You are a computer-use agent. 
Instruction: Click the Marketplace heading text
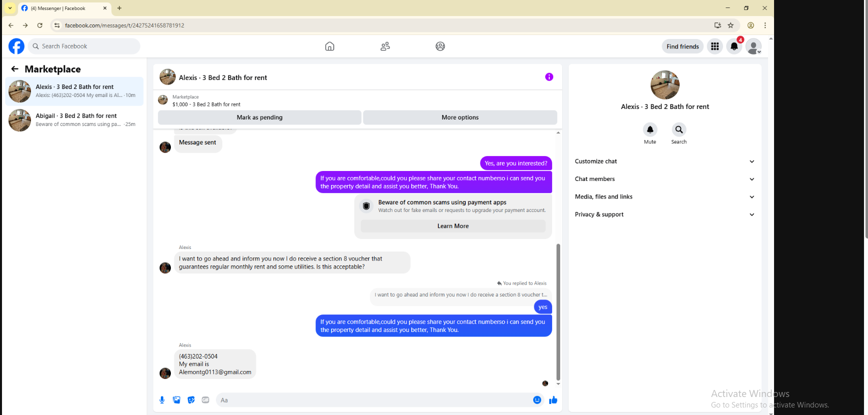tap(53, 69)
